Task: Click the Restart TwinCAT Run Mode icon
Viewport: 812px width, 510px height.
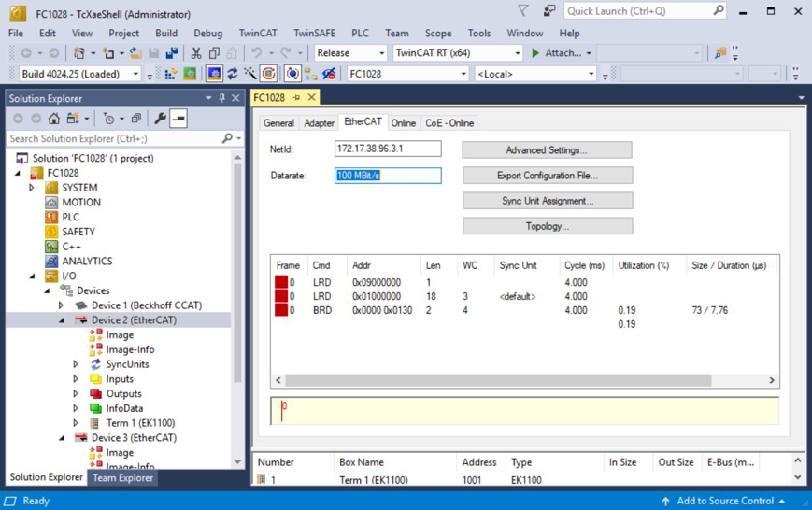Action: click(190, 74)
